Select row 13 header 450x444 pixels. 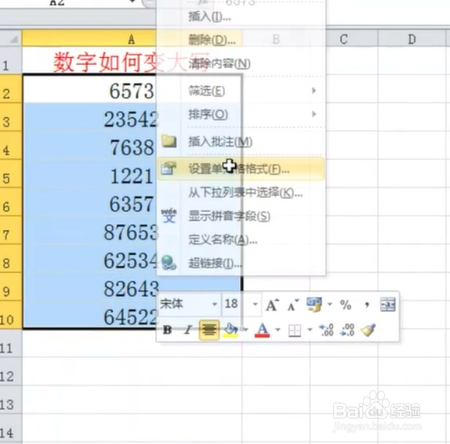click(11, 401)
